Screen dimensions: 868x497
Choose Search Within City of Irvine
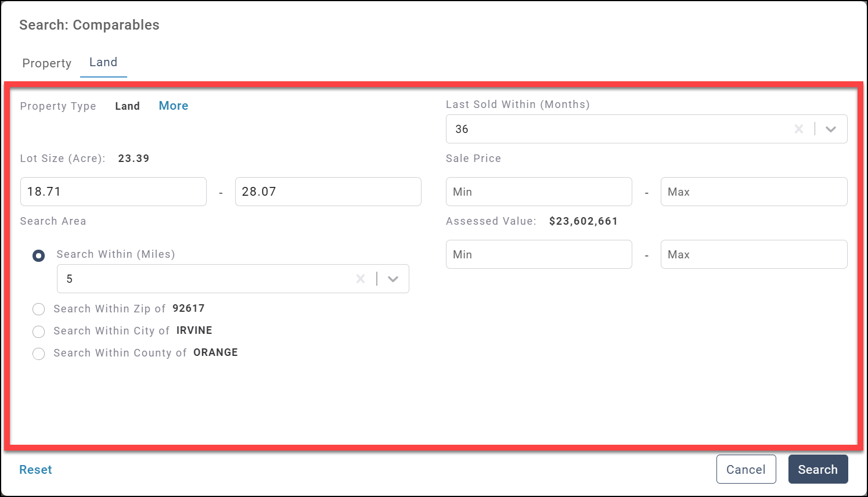coord(39,332)
